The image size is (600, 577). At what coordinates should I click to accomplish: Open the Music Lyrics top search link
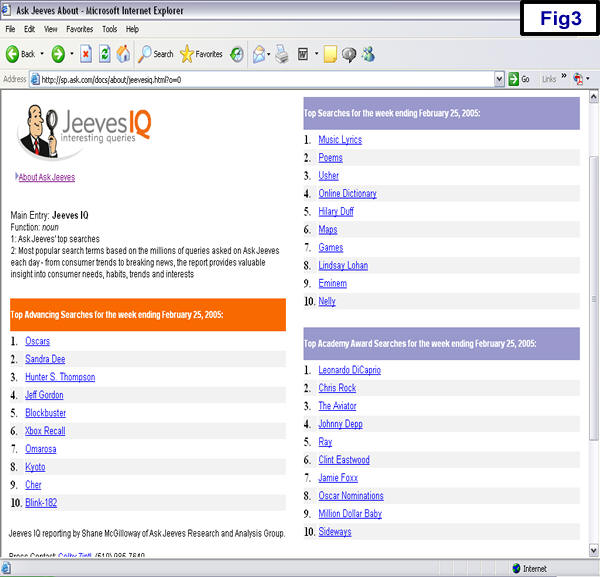point(340,140)
